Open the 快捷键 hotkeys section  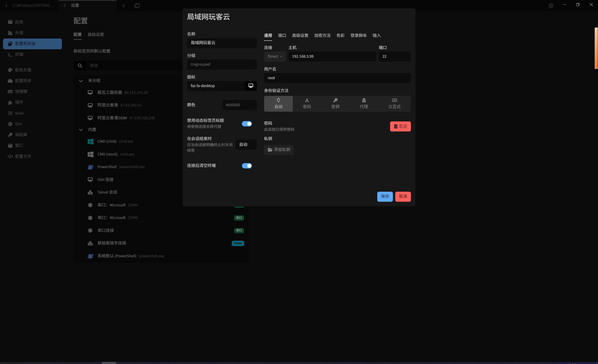pos(32,92)
